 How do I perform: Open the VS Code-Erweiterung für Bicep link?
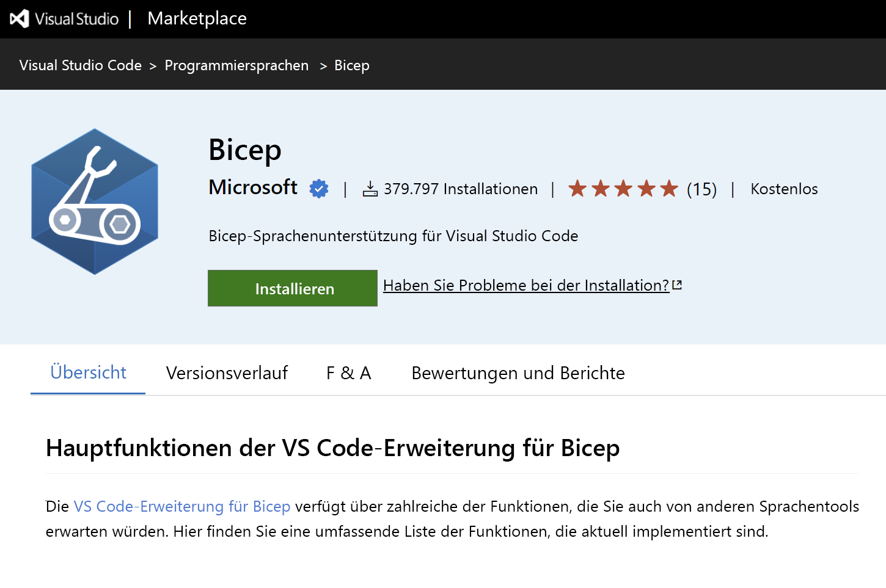coord(181,506)
